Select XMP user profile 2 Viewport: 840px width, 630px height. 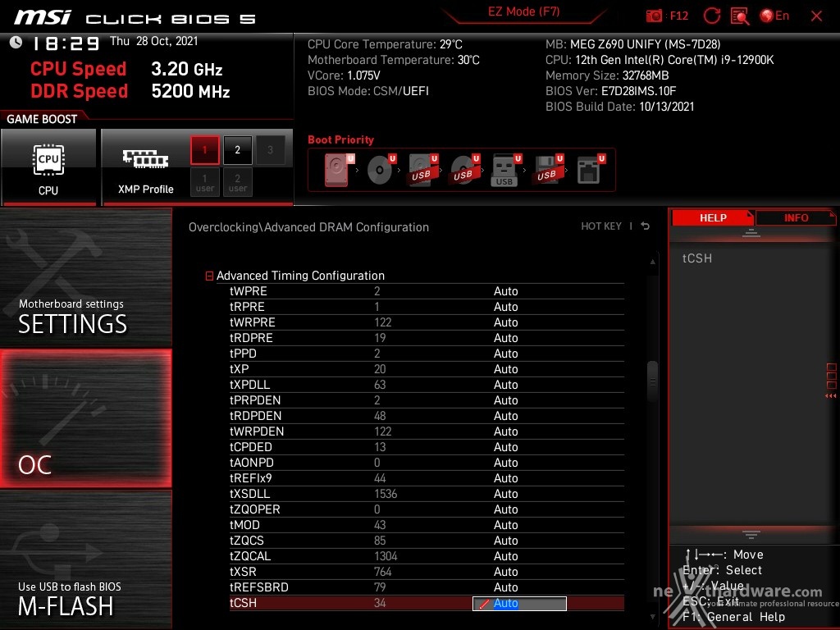[237, 182]
